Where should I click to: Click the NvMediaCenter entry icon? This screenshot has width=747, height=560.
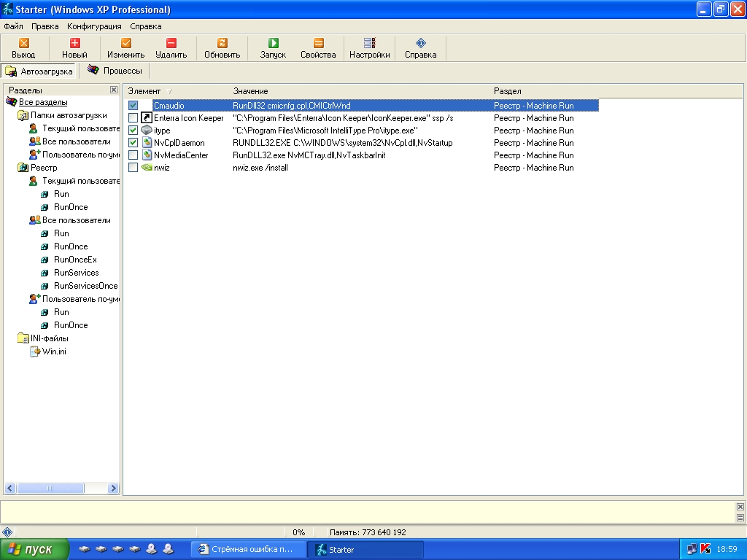pos(147,155)
